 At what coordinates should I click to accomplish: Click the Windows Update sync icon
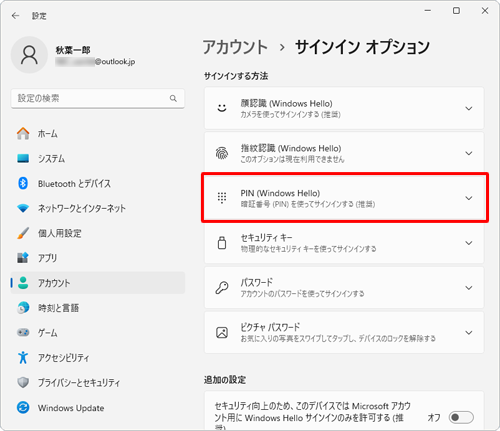23,407
